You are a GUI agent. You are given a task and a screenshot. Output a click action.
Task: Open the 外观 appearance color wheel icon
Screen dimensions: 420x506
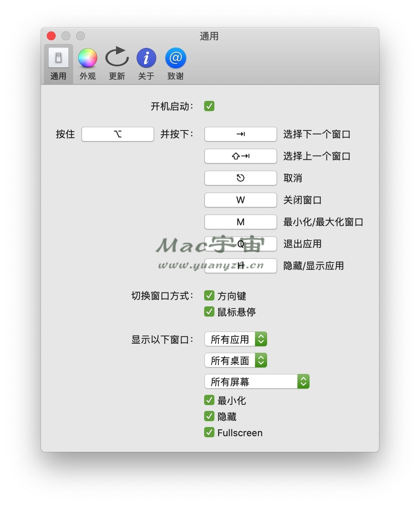coord(87,58)
